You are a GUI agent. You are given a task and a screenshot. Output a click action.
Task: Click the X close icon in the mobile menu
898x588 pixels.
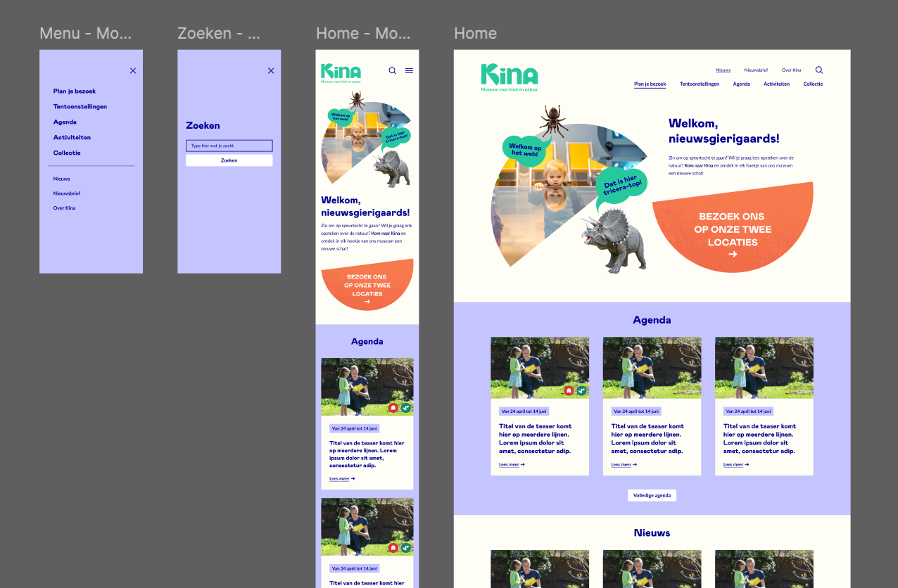pyautogui.click(x=133, y=70)
